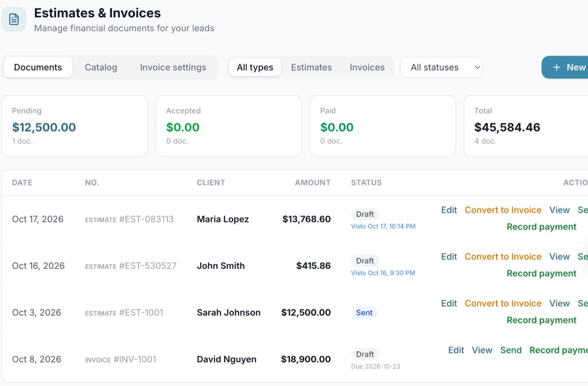Edit Maria Lopez estimate
Image resolution: width=588 pixels, height=386 pixels.
pyautogui.click(x=449, y=210)
